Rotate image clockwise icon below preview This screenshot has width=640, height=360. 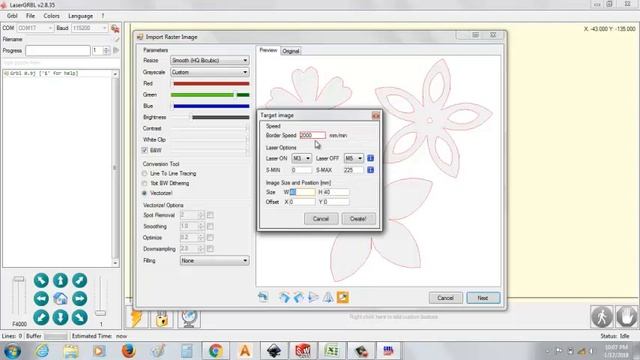pyautogui.click(x=284, y=297)
